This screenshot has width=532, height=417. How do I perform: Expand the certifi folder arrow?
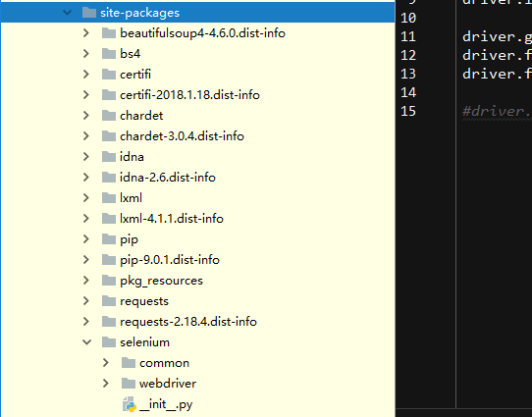(86, 75)
